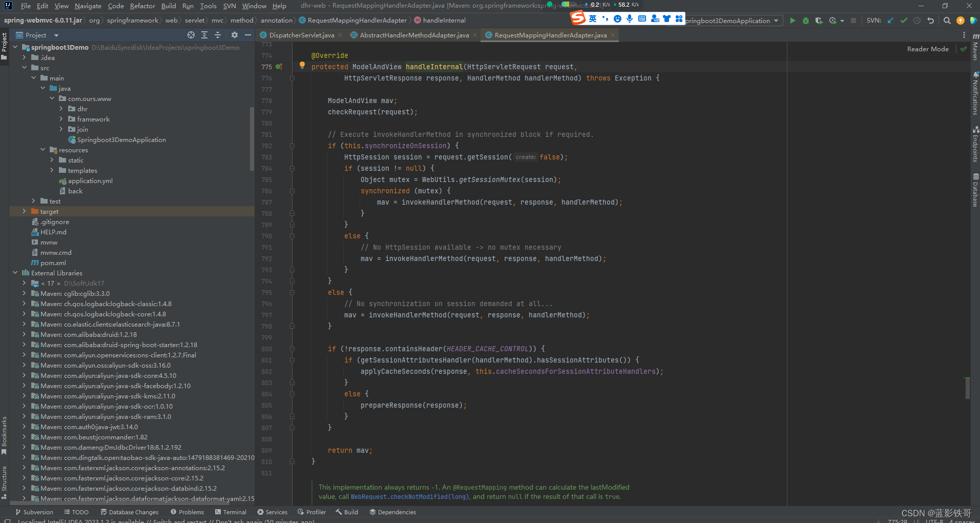Image resolution: width=980 pixels, height=523 pixels.
Task: Hide the Project panel with minus icon
Action: point(248,35)
